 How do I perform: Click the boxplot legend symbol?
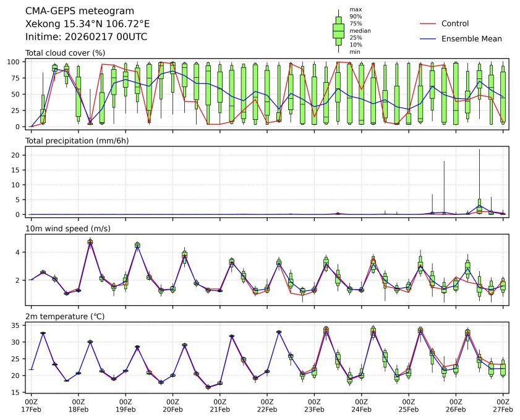coord(338,30)
